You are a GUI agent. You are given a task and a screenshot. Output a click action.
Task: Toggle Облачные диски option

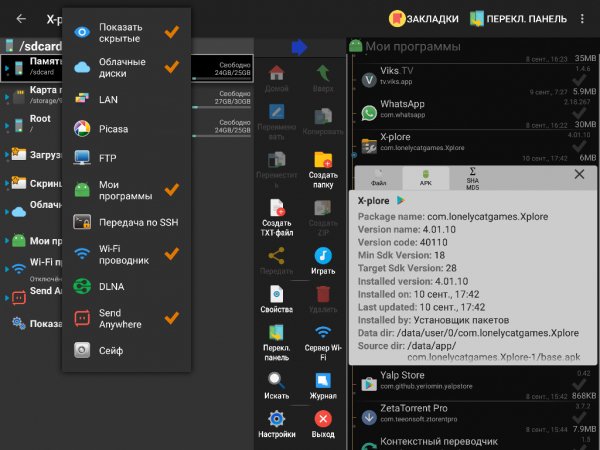(126, 67)
